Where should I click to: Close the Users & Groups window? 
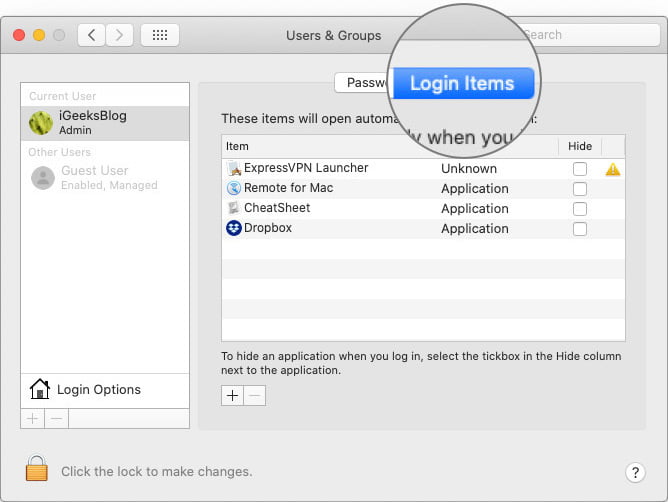click(x=19, y=35)
